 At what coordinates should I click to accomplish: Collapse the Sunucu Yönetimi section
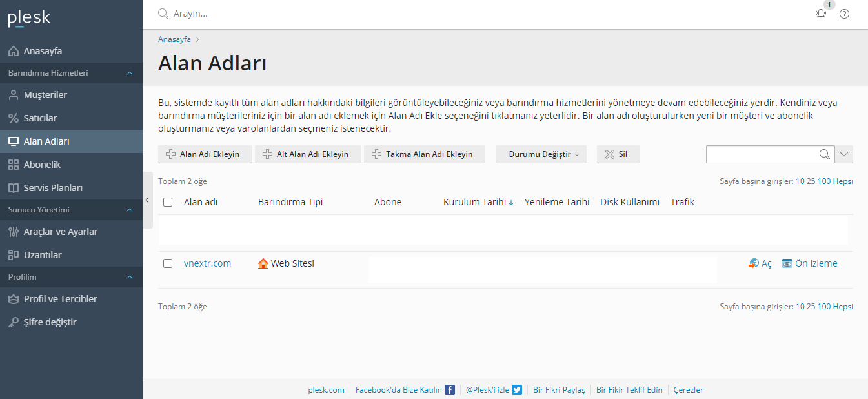point(130,210)
